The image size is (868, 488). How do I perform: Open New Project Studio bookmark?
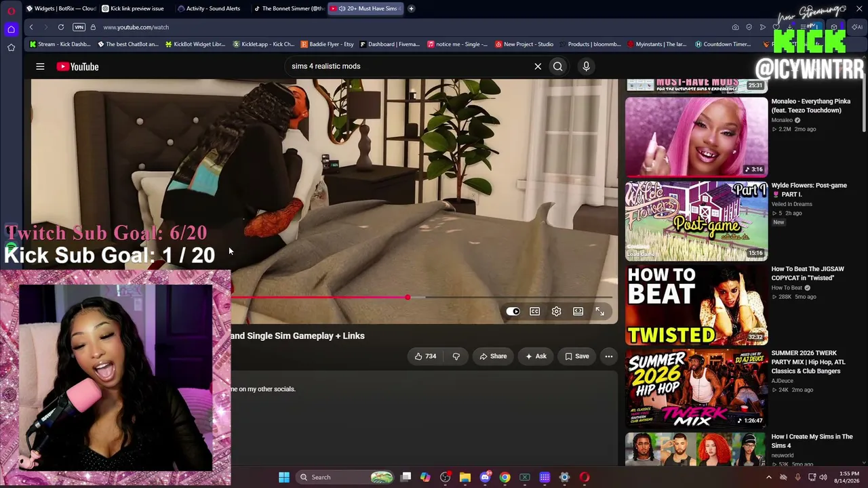(524, 45)
